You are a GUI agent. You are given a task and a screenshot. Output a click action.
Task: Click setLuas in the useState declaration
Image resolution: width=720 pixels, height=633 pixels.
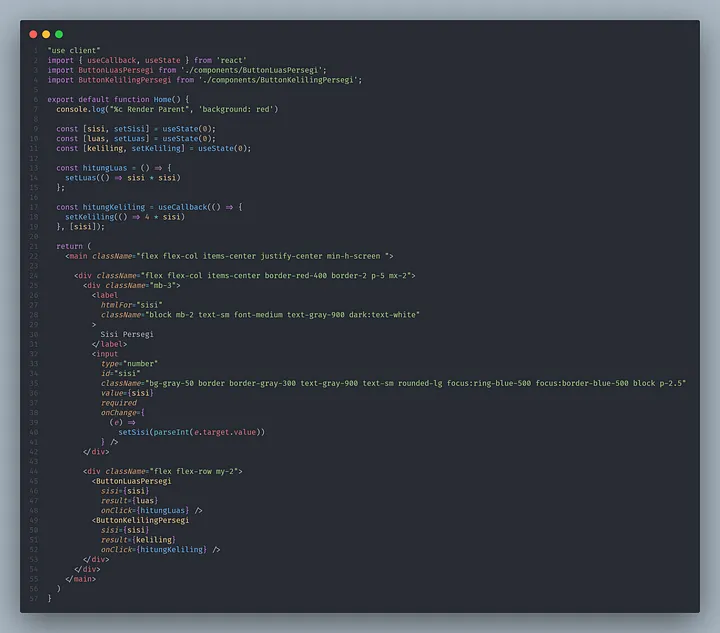(131, 139)
